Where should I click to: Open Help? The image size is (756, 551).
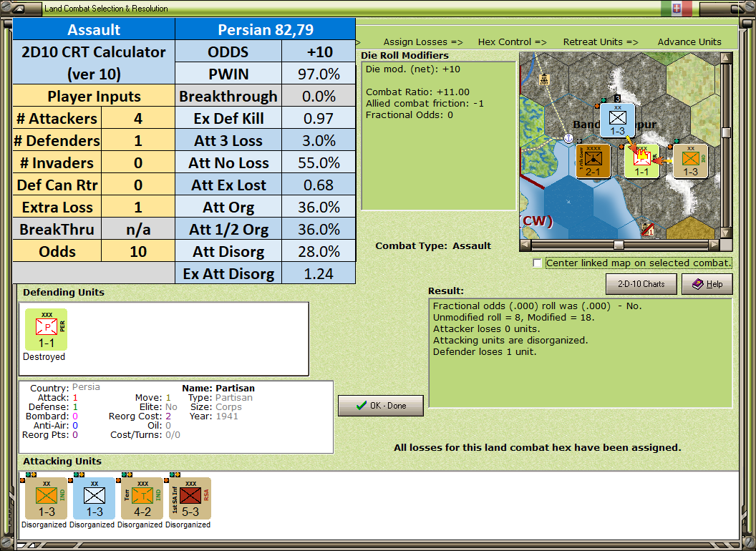[x=707, y=284]
